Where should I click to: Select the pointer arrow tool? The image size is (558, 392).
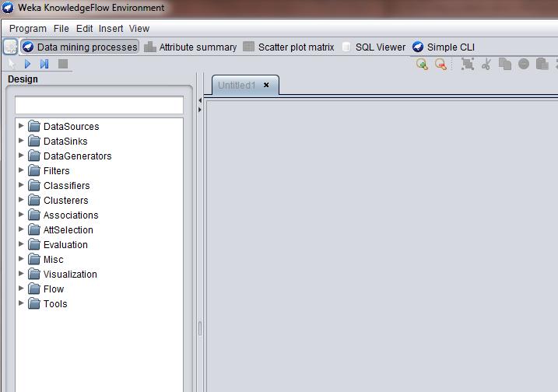pyautogui.click(x=12, y=64)
